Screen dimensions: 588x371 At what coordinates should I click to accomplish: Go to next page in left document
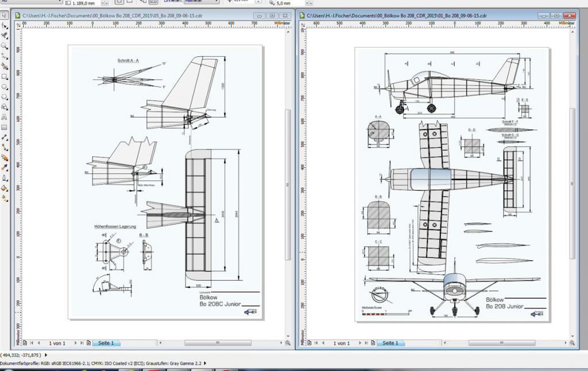click(75, 343)
